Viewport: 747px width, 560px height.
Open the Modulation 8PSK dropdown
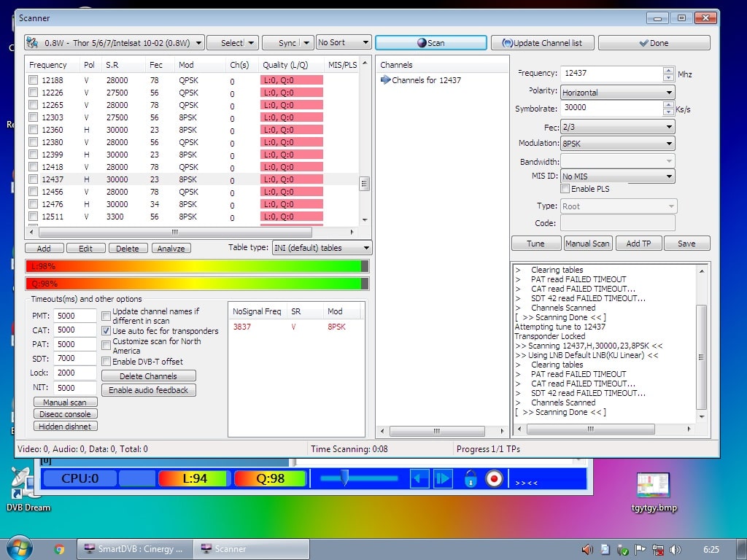[617, 144]
